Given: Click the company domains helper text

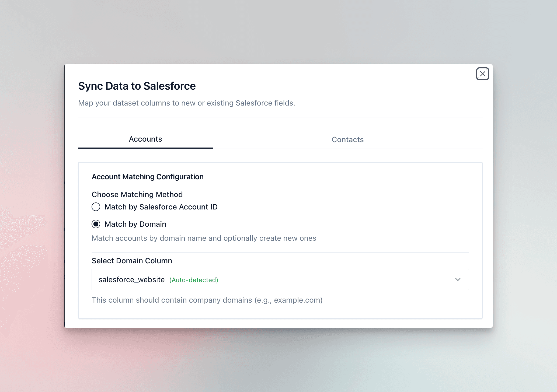Looking at the screenshot, I should point(207,300).
